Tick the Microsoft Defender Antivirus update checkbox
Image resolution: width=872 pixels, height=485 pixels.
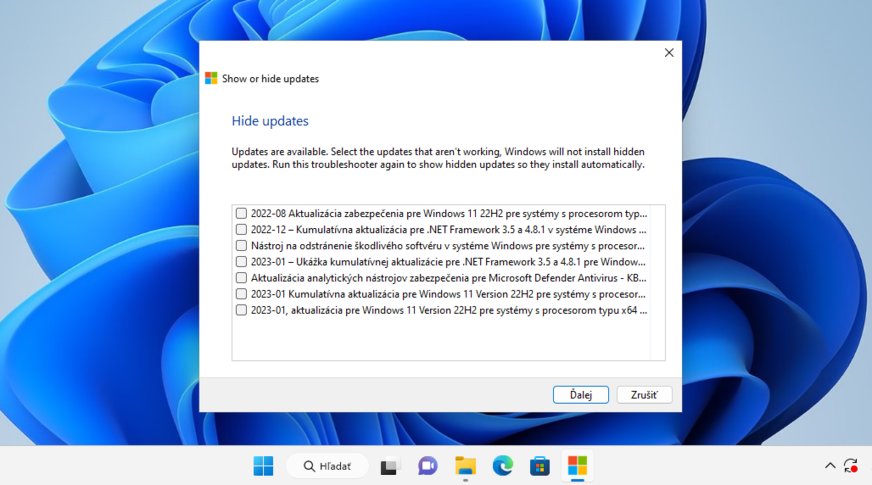[241, 277]
